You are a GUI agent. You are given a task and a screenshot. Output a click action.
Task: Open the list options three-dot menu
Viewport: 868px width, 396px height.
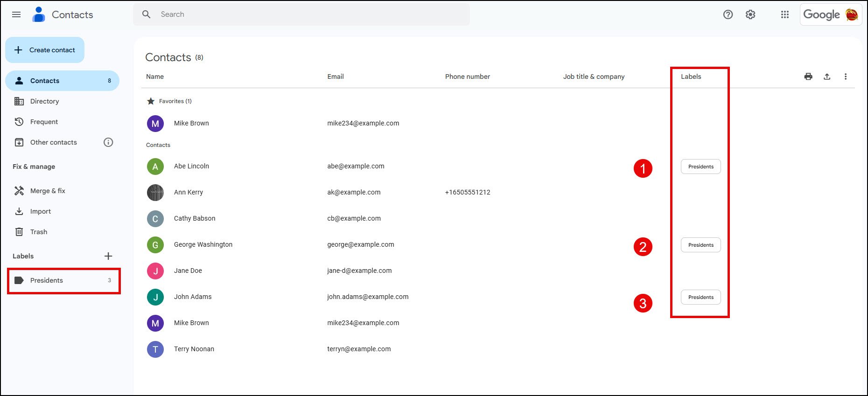coord(846,76)
